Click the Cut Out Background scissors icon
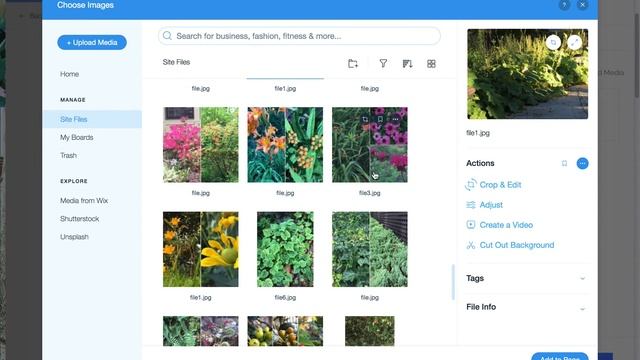 (x=471, y=245)
